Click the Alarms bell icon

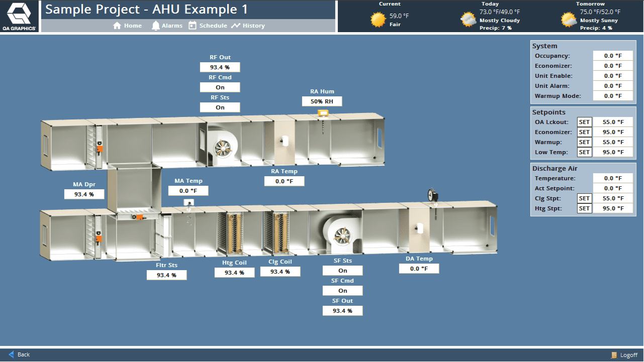156,26
